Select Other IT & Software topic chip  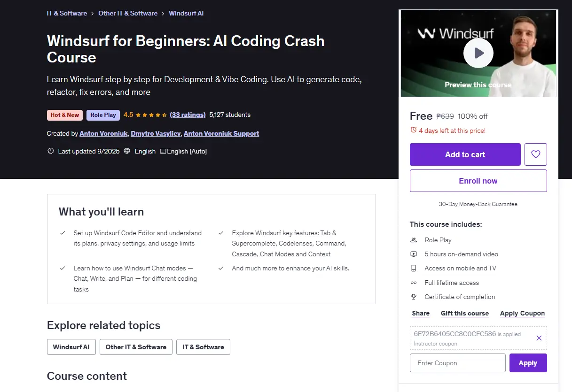(136, 347)
